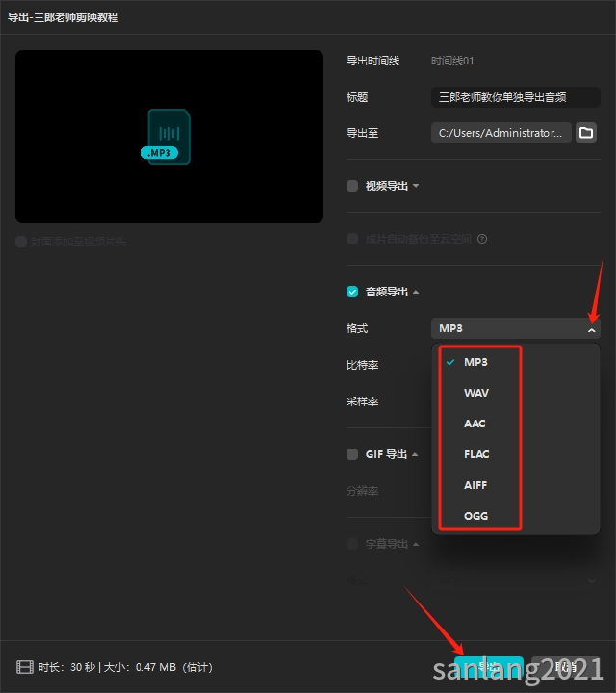
Task: Open the export folder browser icon
Action: pos(586,133)
